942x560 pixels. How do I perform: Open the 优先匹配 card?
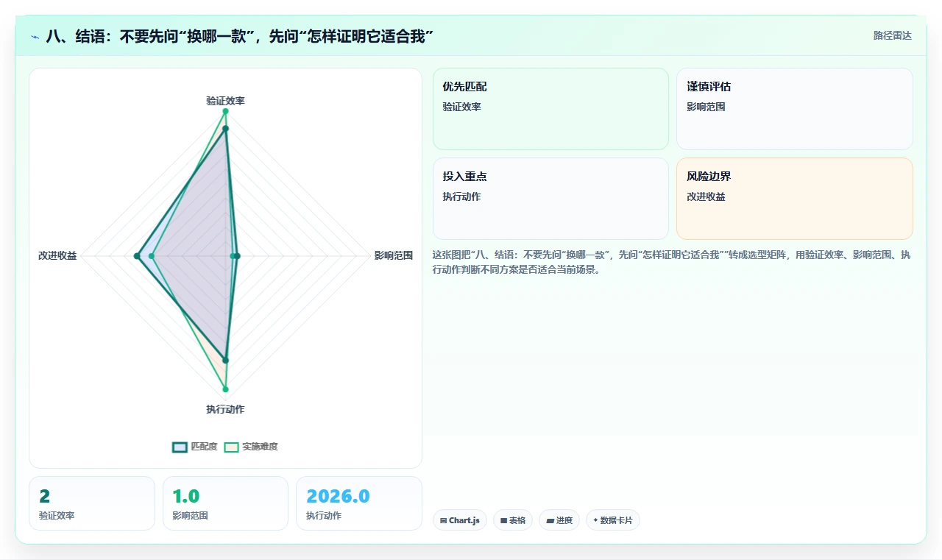(x=550, y=109)
